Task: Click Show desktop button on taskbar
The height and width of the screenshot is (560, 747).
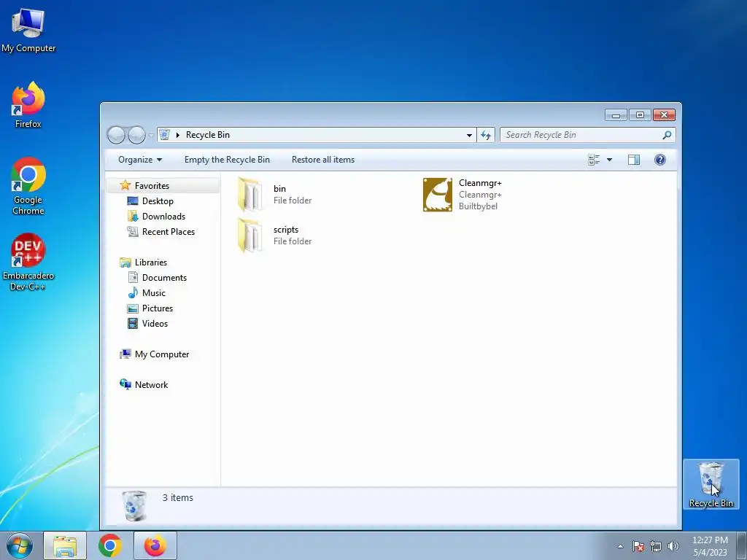Action: point(741,545)
